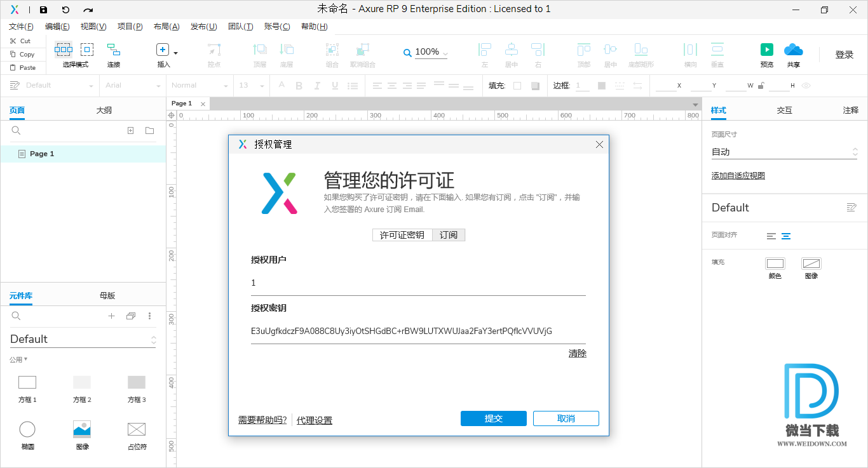Click the 授权用户 licensee input field
The image size is (868, 468).
(418, 283)
